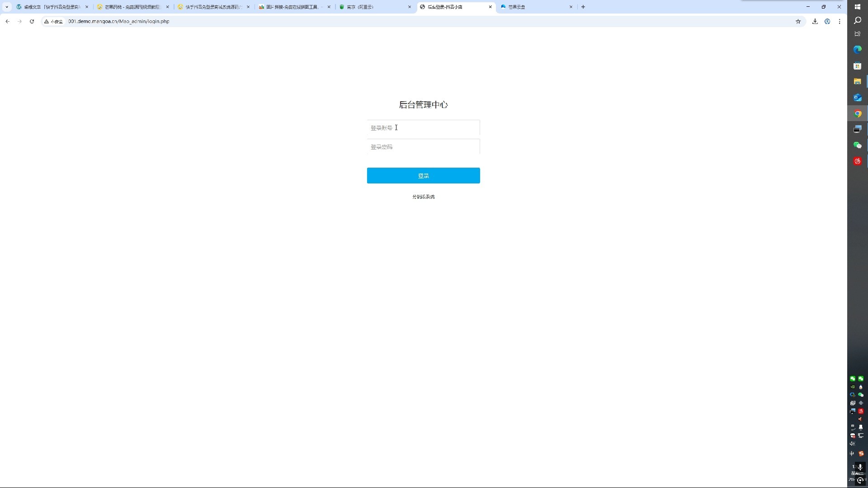
Task: Open the 分销队系统 link below login
Action: point(423,197)
